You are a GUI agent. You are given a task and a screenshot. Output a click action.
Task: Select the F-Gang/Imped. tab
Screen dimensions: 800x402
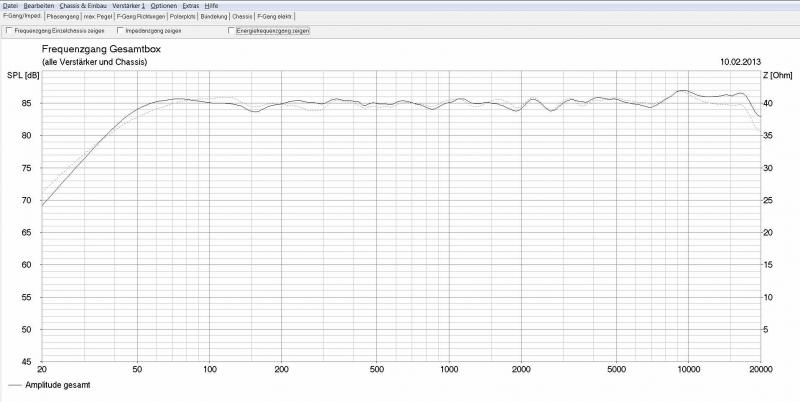click(x=22, y=17)
